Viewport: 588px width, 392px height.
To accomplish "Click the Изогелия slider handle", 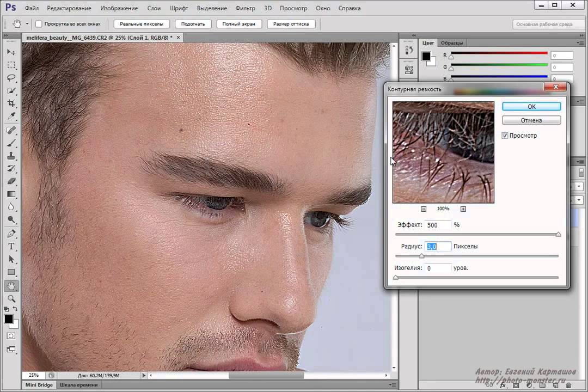I will (x=396, y=278).
